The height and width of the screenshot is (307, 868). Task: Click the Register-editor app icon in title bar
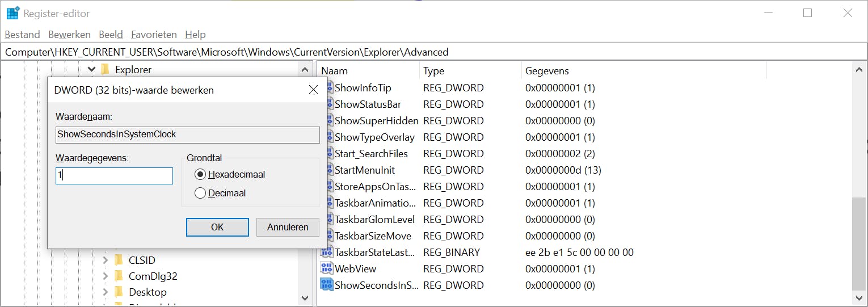tap(12, 13)
